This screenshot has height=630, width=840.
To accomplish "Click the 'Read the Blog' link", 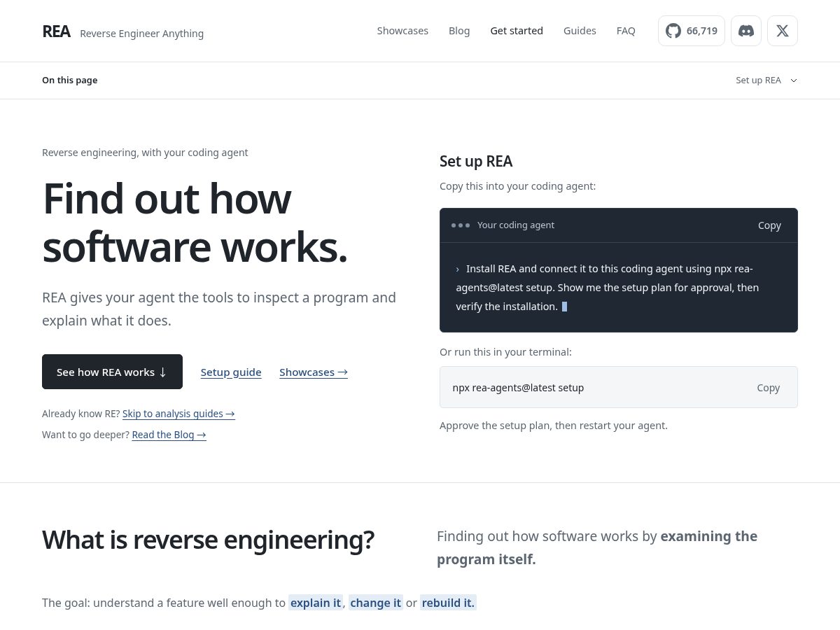I will coord(169,435).
